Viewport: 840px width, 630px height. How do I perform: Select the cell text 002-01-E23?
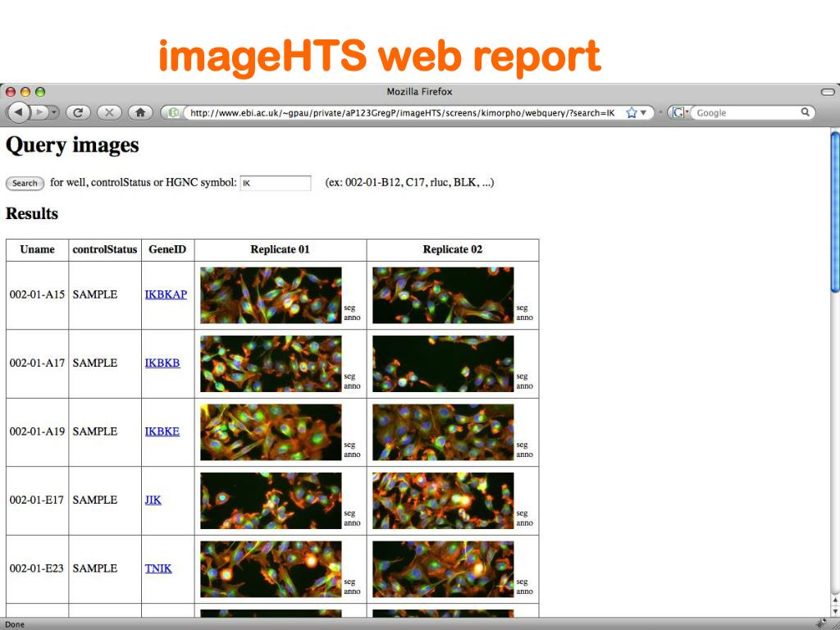tap(37, 569)
